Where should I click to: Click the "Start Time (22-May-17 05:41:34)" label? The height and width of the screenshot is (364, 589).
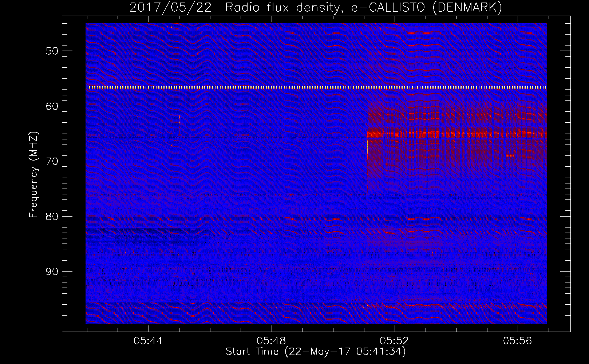click(316, 352)
